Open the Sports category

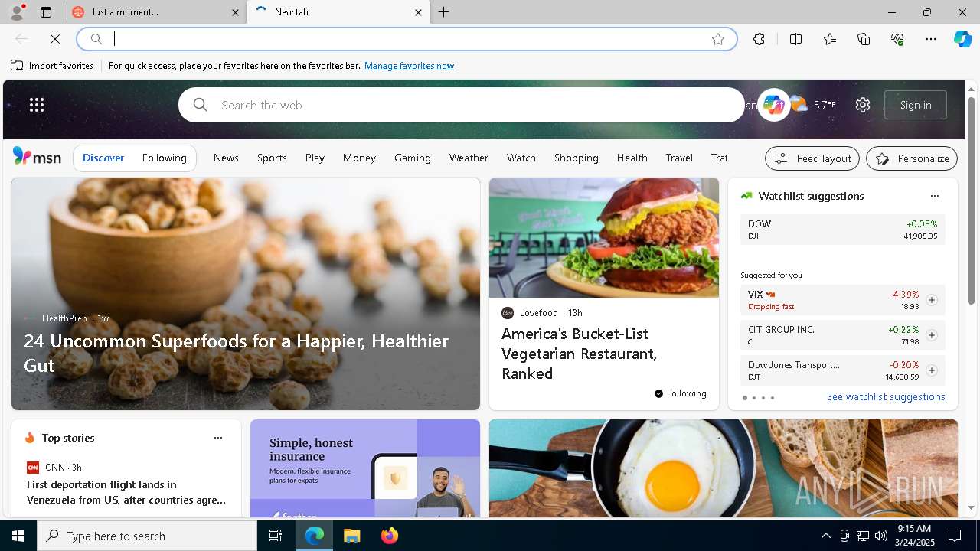(272, 158)
